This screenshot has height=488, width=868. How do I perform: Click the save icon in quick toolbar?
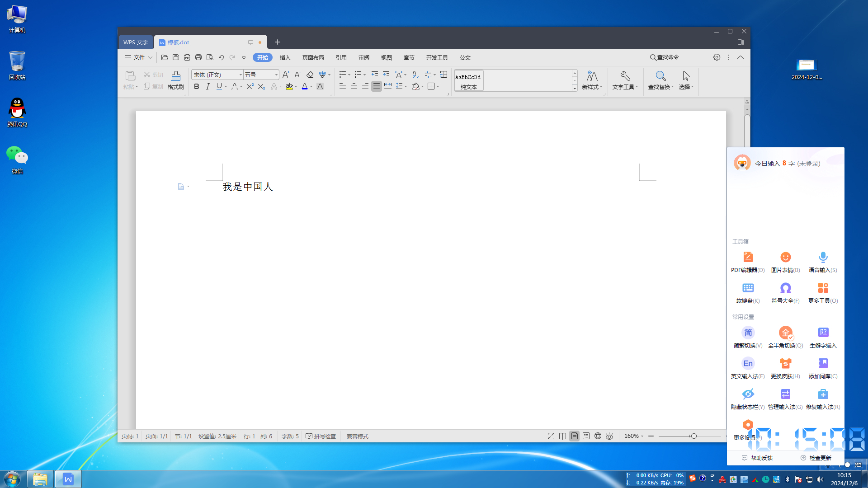coord(176,57)
